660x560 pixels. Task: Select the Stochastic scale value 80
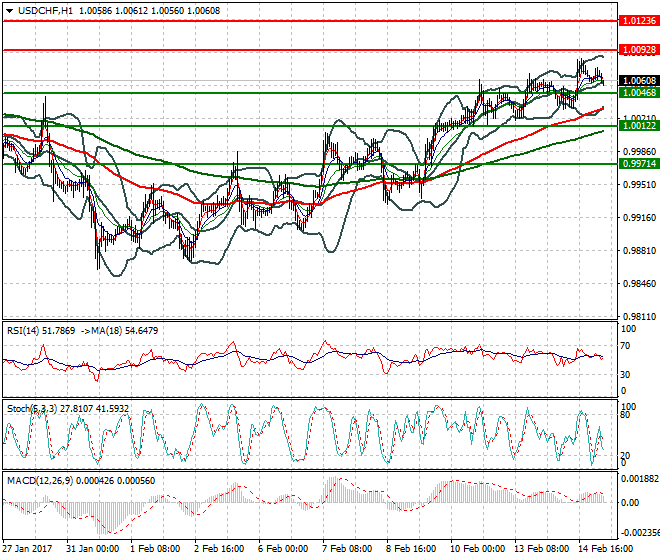tap(625, 415)
